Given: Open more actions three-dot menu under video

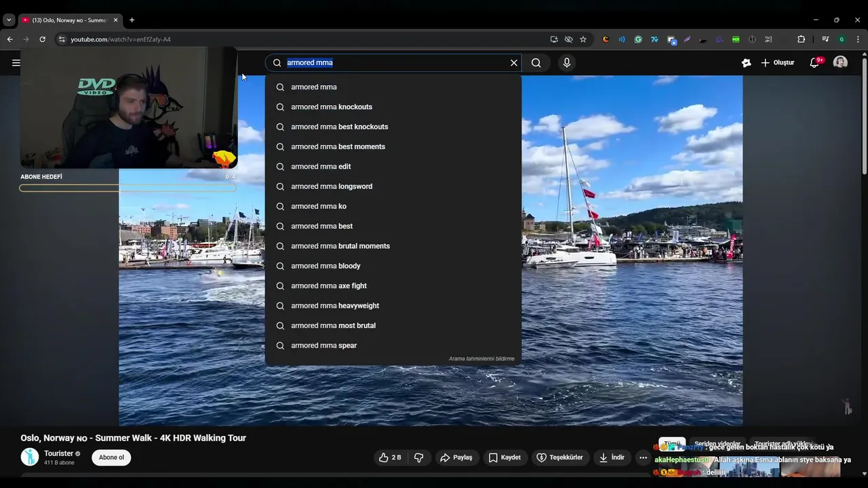Looking at the screenshot, I should click(x=643, y=457).
